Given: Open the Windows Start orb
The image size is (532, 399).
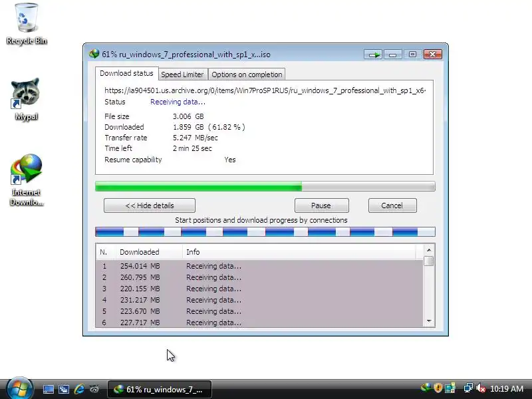Looking at the screenshot, I should pyautogui.click(x=19, y=388).
